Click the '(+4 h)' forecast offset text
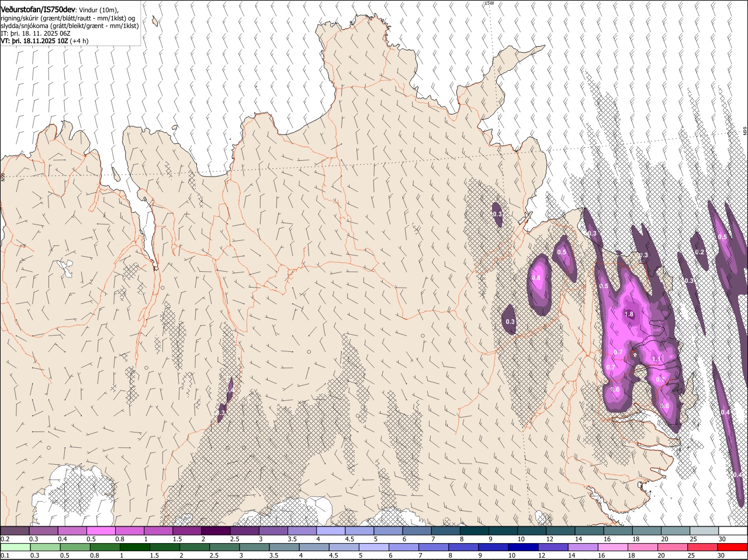Image resolution: width=748 pixels, height=560 pixels. (79, 41)
